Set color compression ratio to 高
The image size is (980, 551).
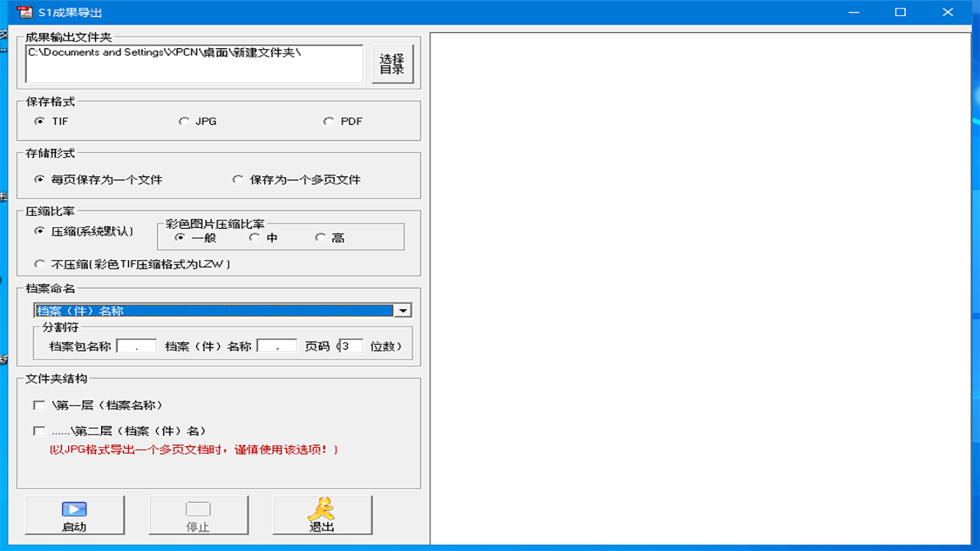pos(320,238)
